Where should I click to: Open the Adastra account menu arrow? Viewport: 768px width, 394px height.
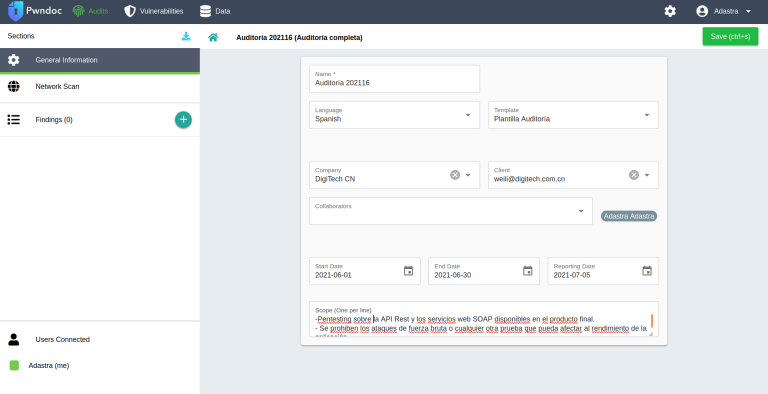tap(748, 11)
